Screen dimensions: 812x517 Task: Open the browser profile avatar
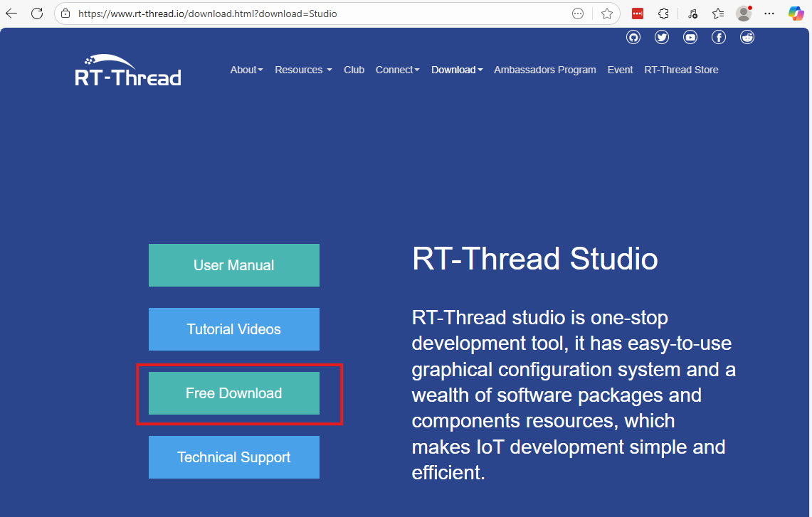(743, 13)
